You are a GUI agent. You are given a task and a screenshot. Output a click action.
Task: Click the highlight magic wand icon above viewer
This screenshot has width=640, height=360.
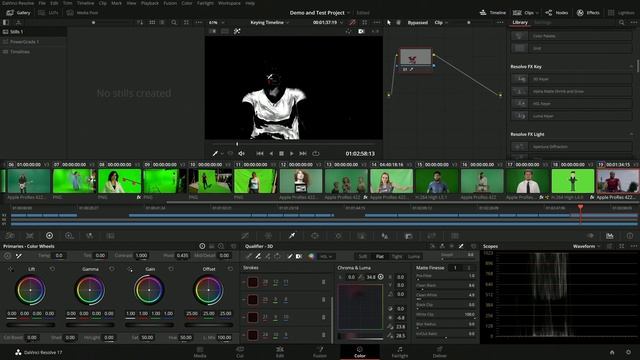point(237,31)
